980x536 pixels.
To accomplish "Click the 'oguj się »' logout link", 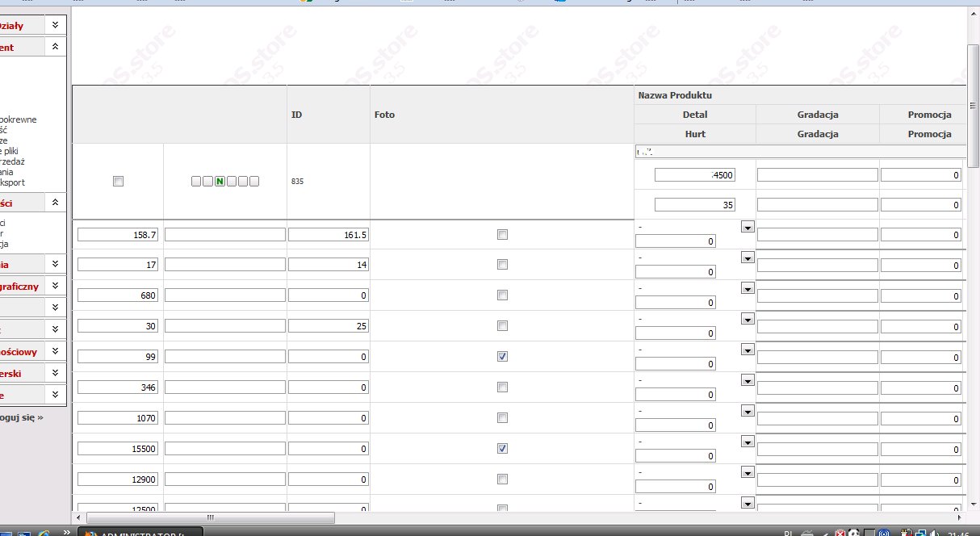I will tap(22, 417).
